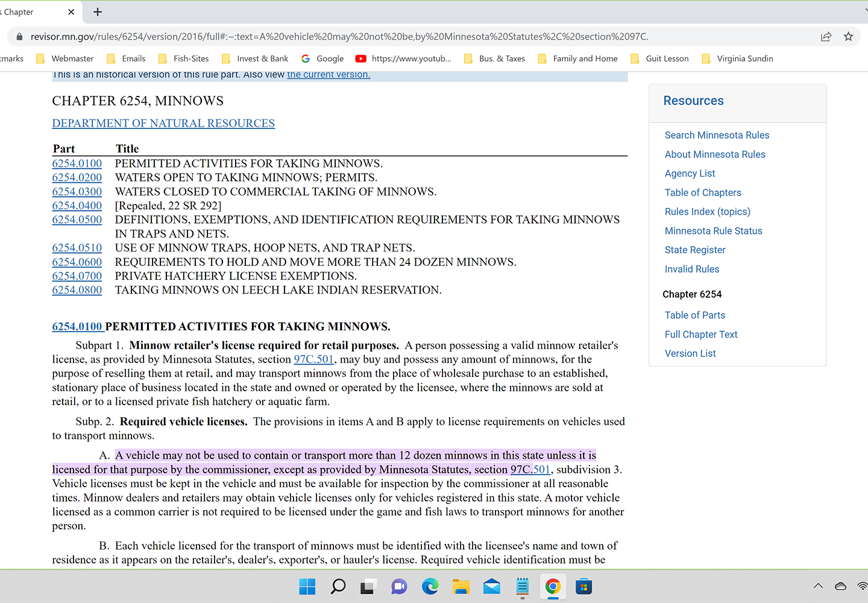The height and width of the screenshot is (603, 868).
Task: Open a new browser tab
Action: coord(97,11)
